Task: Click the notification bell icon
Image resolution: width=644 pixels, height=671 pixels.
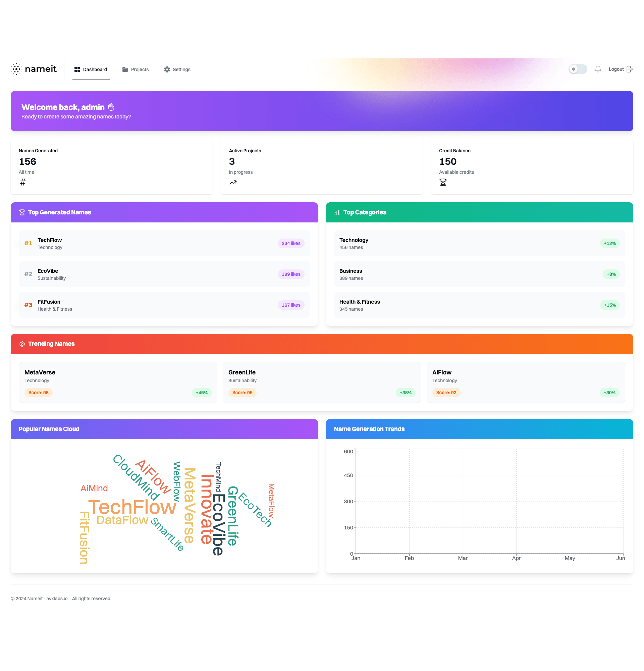Action: [598, 69]
